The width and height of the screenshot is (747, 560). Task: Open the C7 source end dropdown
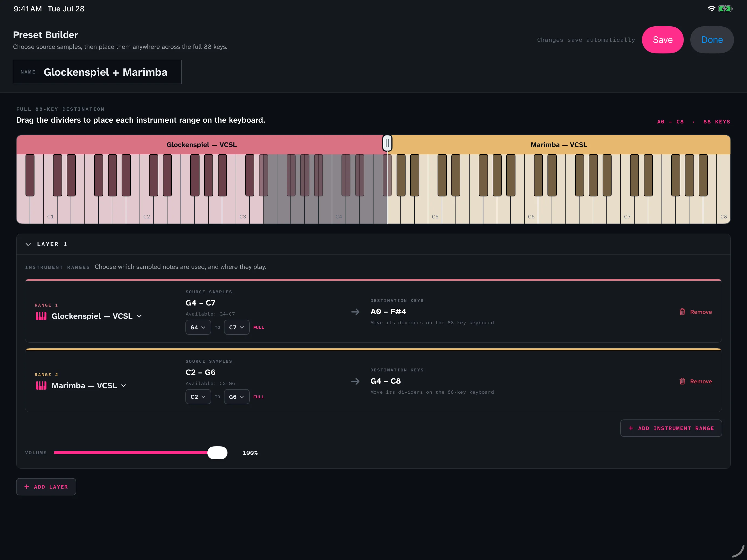pos(236,327)
